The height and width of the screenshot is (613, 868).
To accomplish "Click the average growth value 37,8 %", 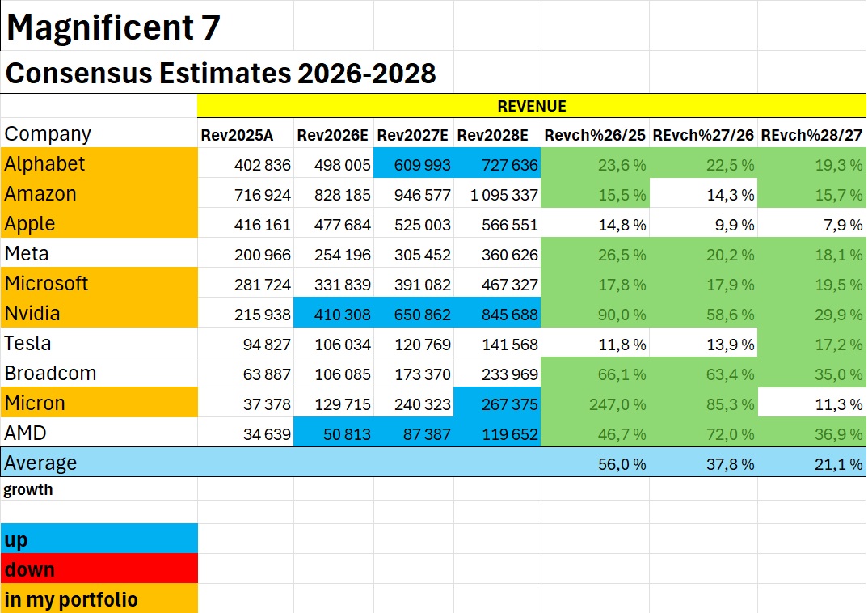I will (704, 463).
